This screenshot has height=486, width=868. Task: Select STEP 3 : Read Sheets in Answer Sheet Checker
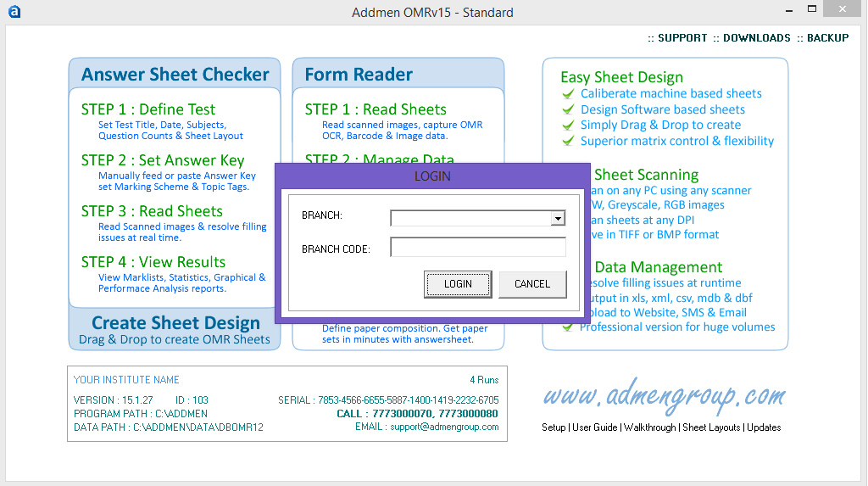point(152,211)
